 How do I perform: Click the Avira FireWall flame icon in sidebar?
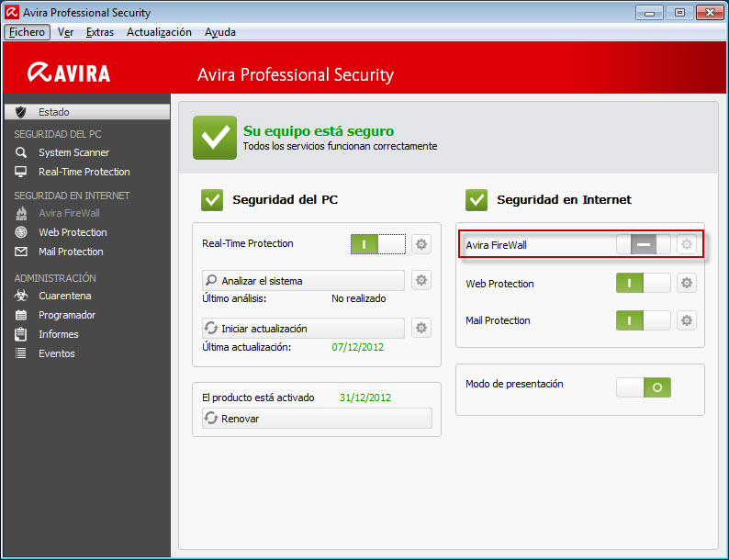click(21, 213)
